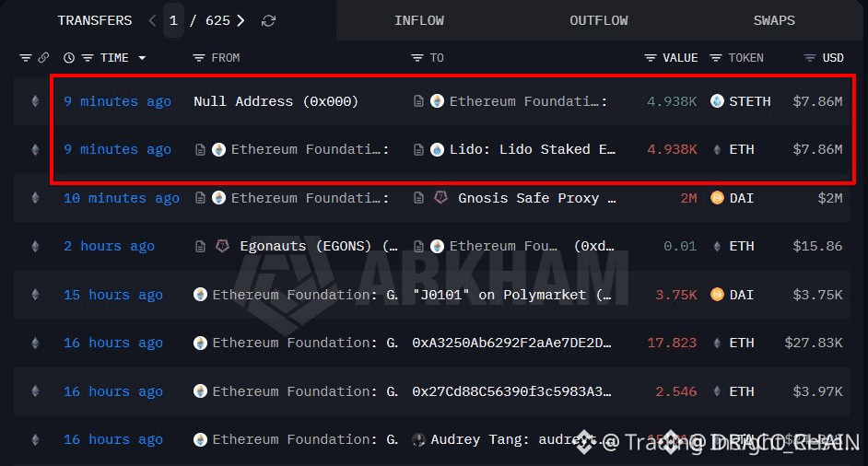Open the filter icon next to the link icon
Screen dimensions: 868x466
click(x=26, y=57)
